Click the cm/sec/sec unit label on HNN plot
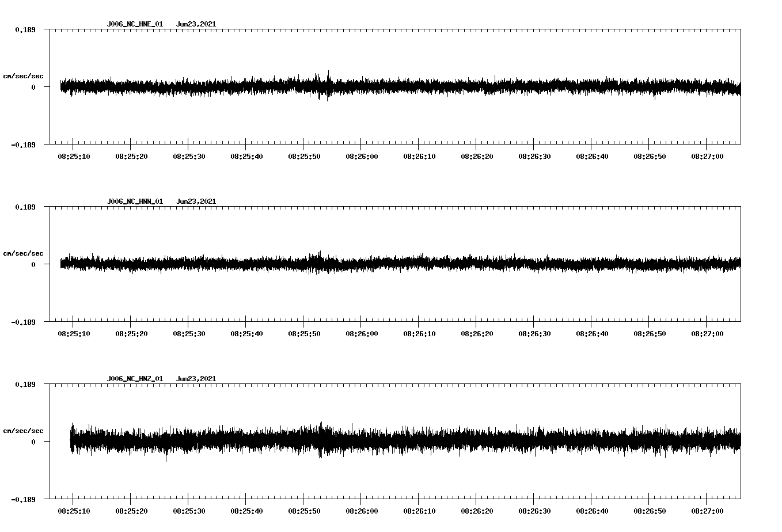 23,253
